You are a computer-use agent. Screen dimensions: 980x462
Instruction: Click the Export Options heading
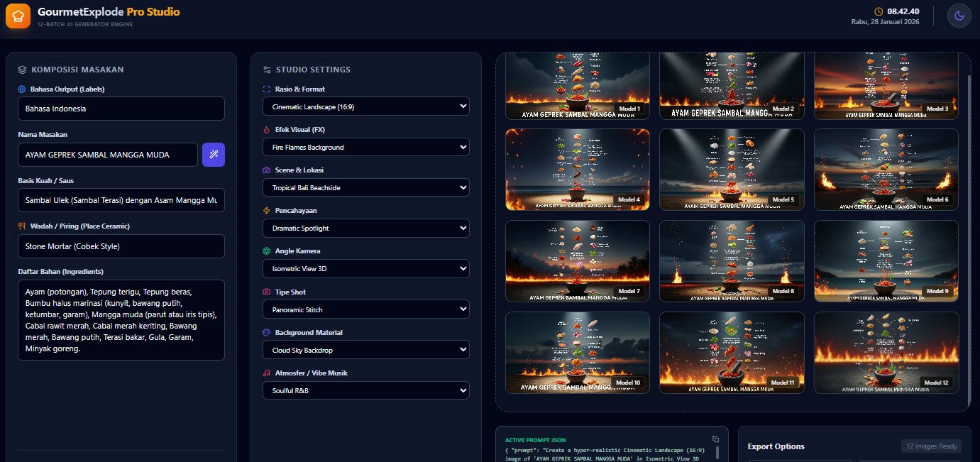[776, 446]
